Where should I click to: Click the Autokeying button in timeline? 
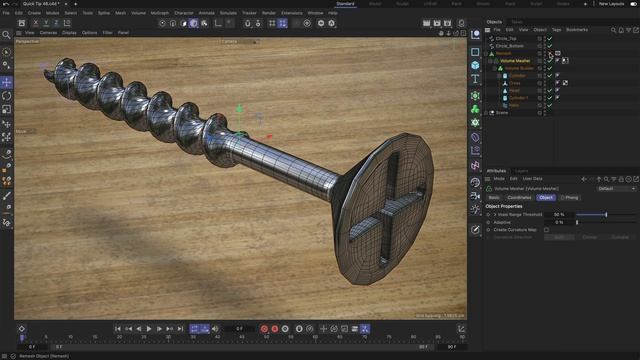pos(275,329)
